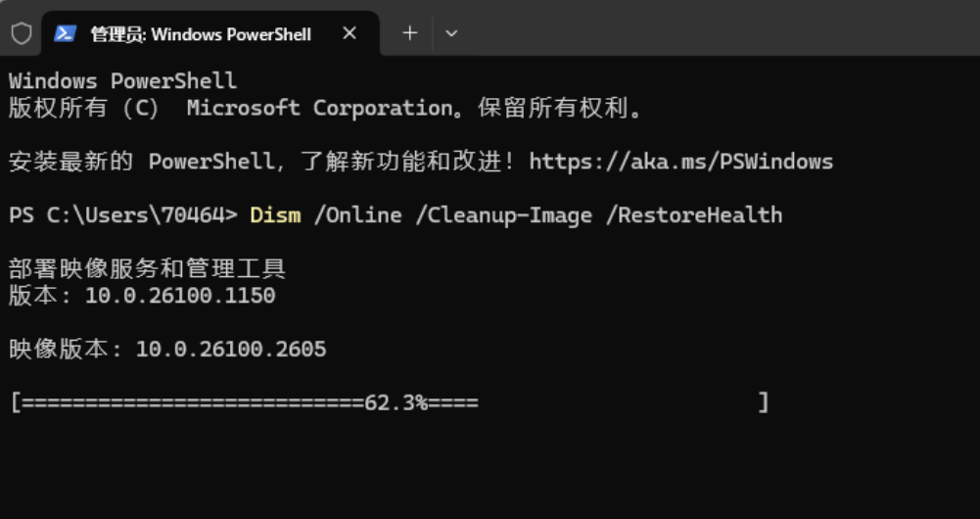Click the Microsoft Corporation copyright text

pyautogui.click(x=320, y=108)
